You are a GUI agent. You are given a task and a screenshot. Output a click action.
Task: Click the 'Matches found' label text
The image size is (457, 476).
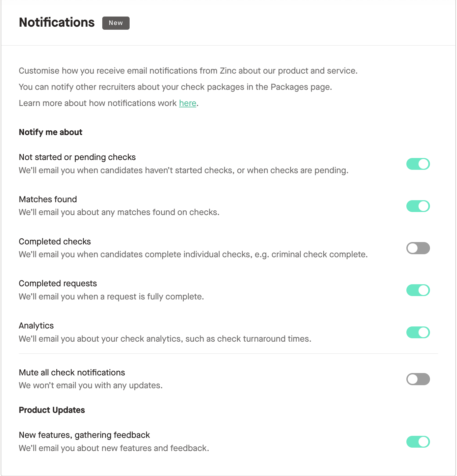pyautogui.click(x=48, y=200)
